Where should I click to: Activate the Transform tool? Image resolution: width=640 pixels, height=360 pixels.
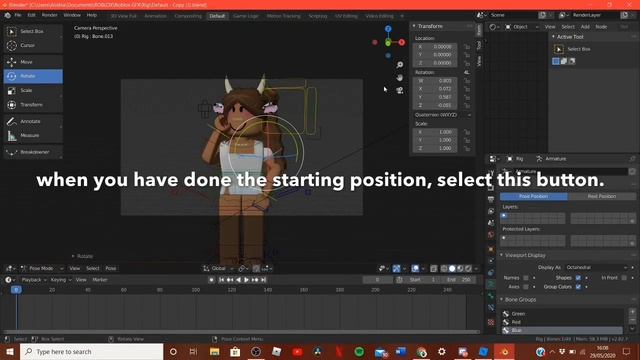33,105
